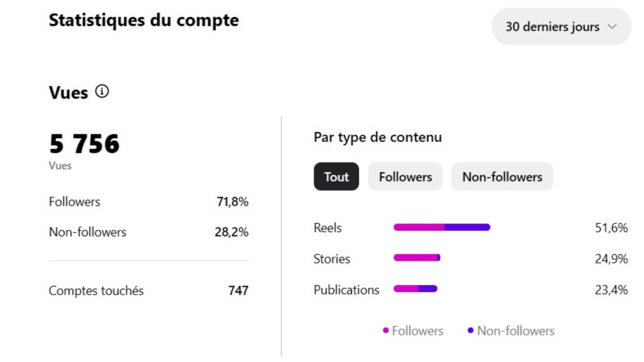
Task: Click the Reels 51,6% percentage value
Action: click(611, 228)
